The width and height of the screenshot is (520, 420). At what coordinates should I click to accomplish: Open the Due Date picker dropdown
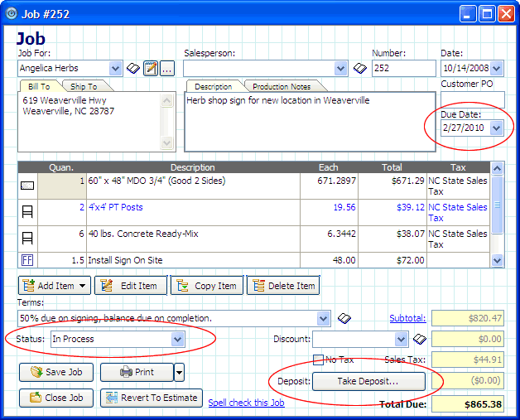(496, 128)
